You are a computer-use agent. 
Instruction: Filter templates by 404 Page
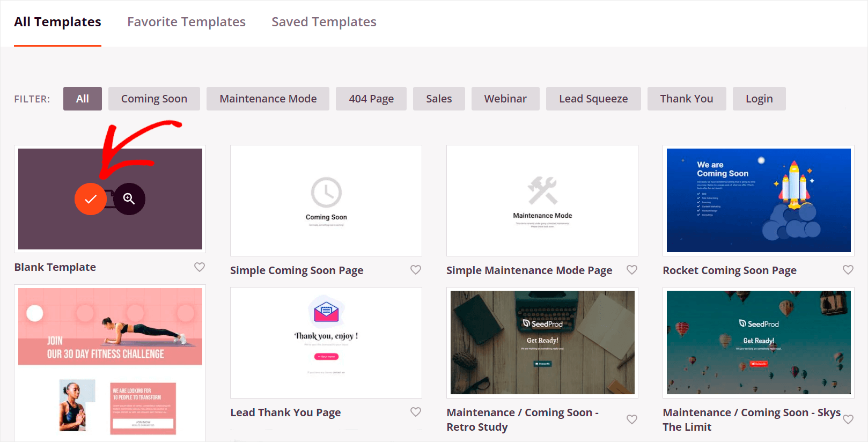point(371,99)
